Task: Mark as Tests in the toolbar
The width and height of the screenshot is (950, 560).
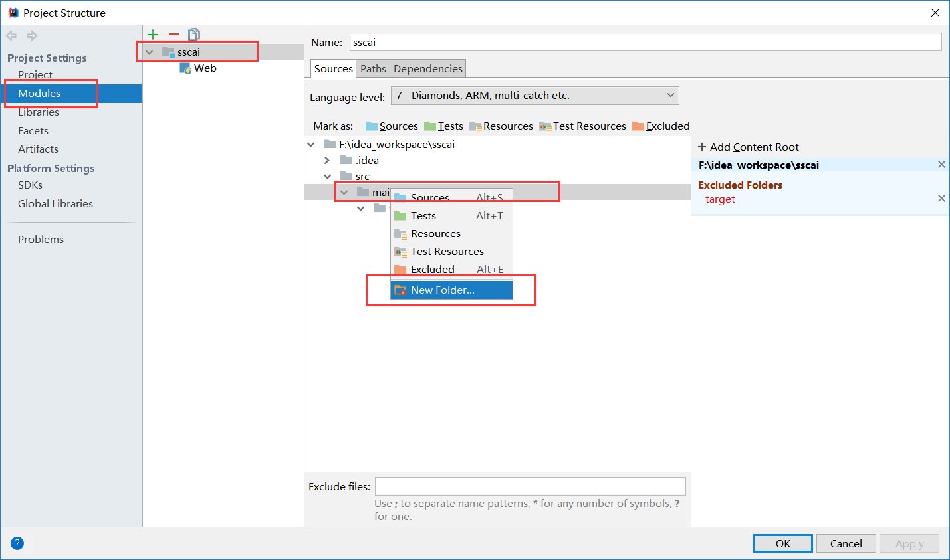Action: point(443,126)
